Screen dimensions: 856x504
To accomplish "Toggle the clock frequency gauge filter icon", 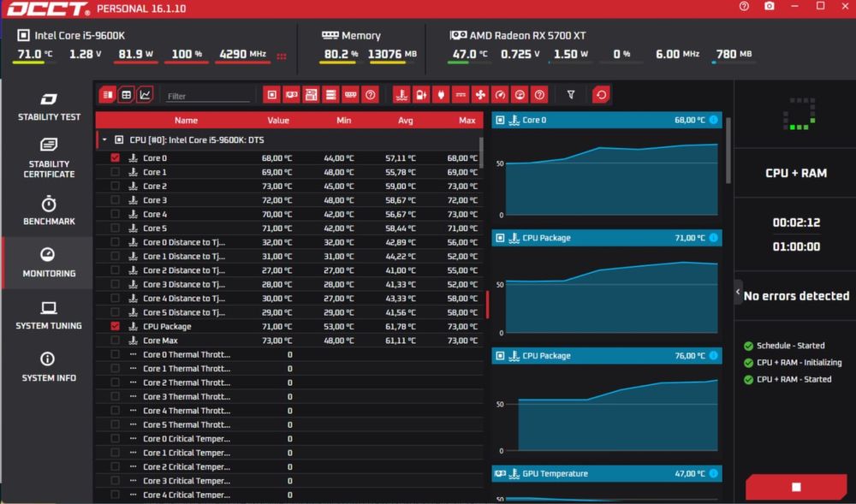I will [500, 95].
